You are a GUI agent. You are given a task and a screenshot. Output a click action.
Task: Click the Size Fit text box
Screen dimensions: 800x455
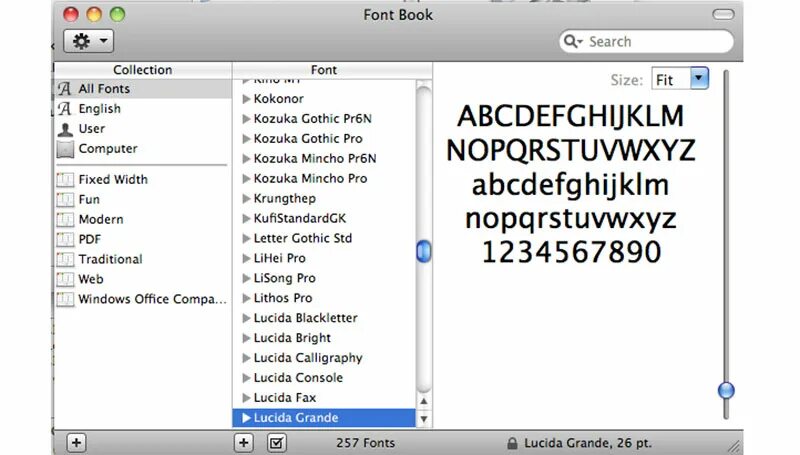coord(671,80)
